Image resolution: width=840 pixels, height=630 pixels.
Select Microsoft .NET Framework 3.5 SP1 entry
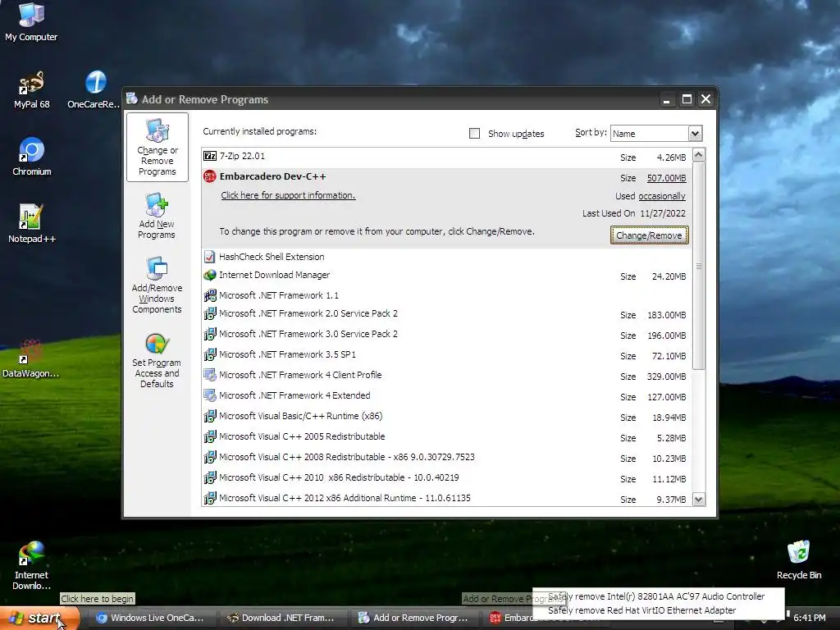(x=447, y=354)
